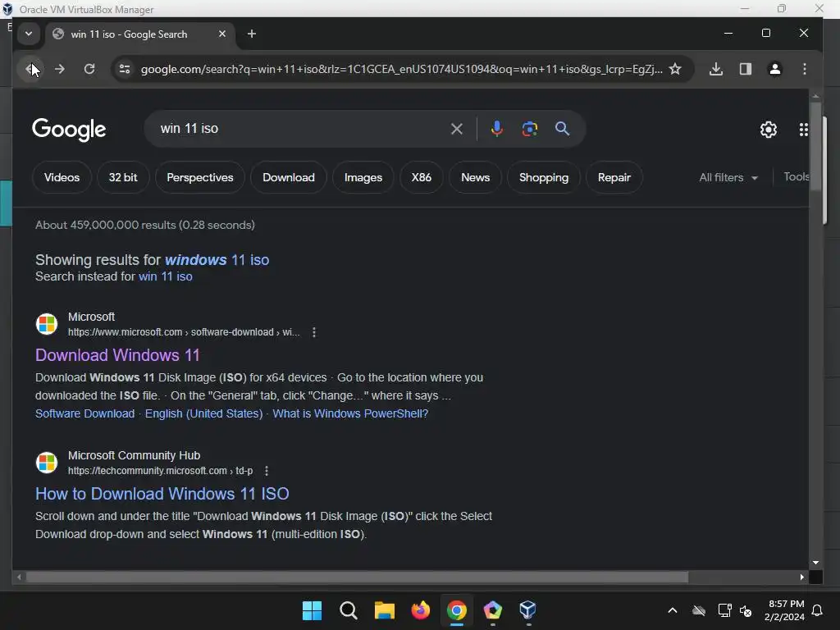840x630 pixels.
Task: Open taskbar Search
Action: [x=348, y=610]
